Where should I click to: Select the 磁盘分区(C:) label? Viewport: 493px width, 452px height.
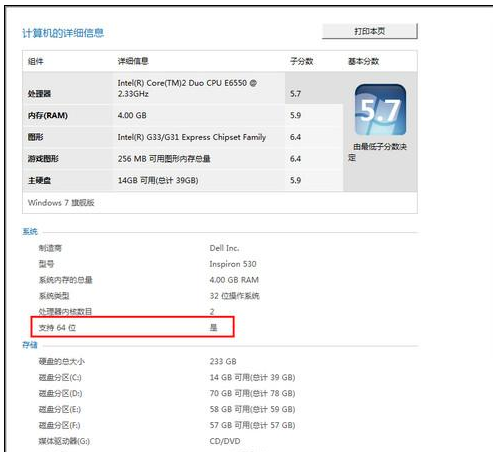click(x=60, y=377)
